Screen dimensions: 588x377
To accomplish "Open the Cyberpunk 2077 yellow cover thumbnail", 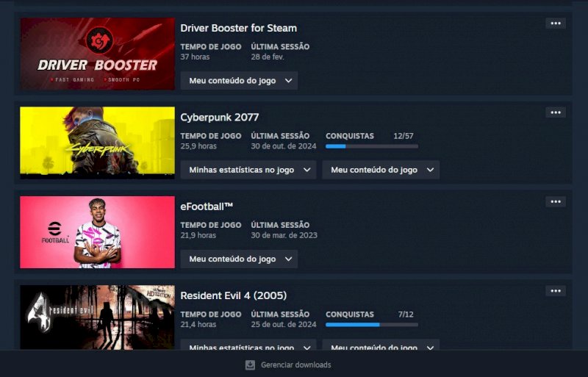I will (97, 143).
